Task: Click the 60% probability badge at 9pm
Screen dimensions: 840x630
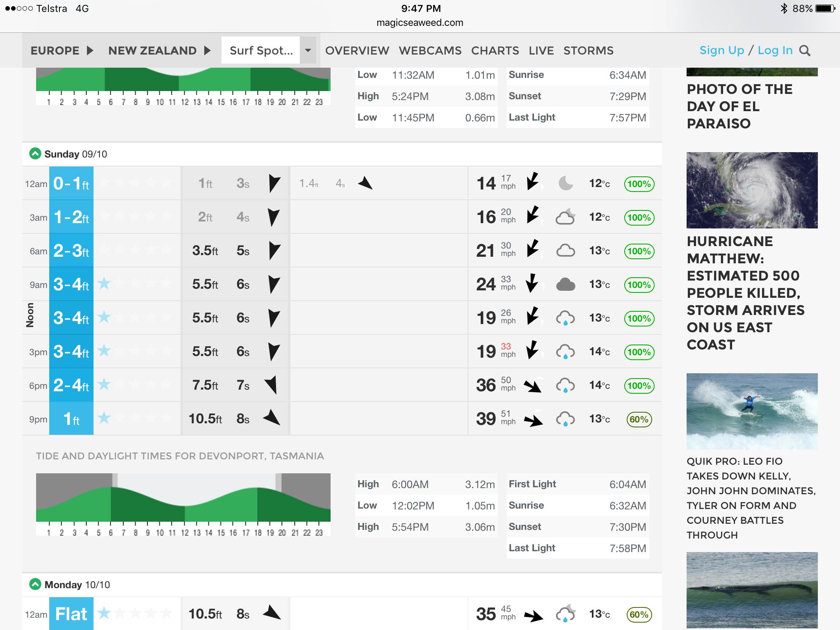Action: (639, 419)
